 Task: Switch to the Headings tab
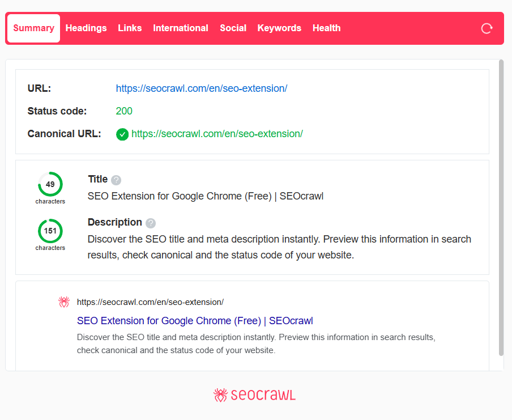coord(86,28)
